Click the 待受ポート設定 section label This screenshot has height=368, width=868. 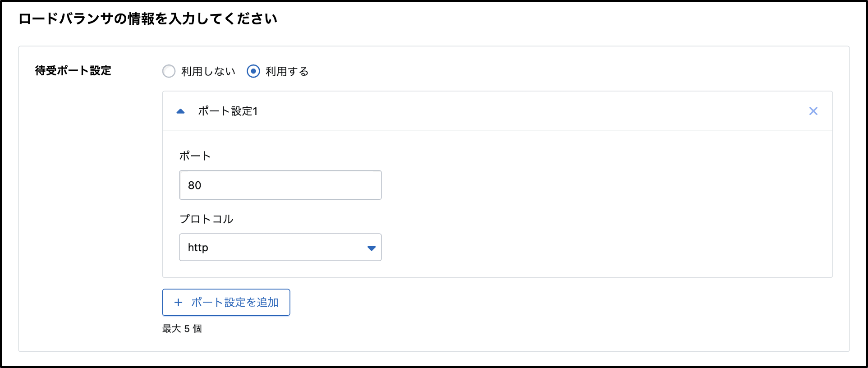(73, 71)
